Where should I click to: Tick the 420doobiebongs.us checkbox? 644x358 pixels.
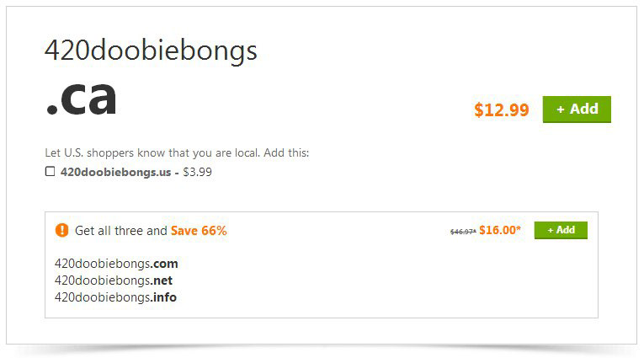point(50,171)
